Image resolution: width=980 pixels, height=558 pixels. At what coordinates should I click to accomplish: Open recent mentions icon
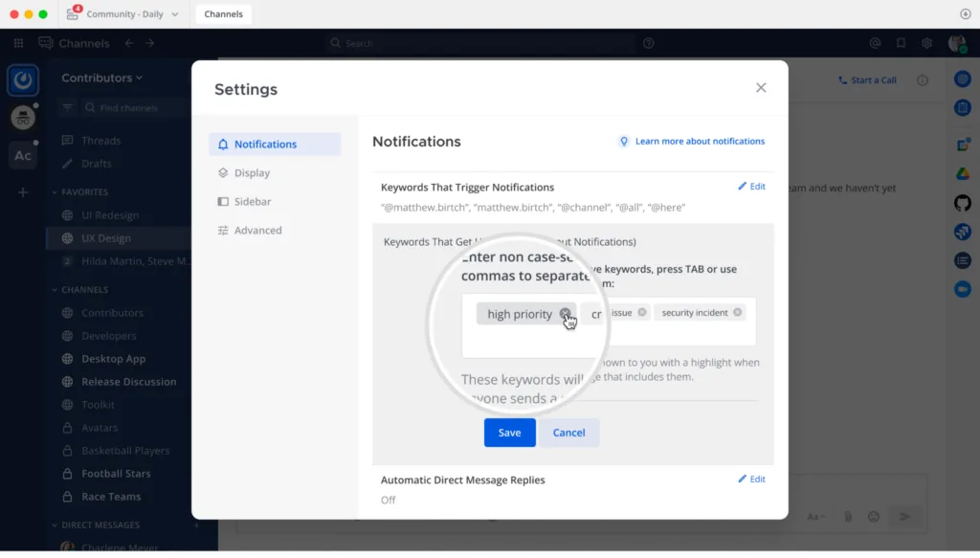(x=875, y=43)
